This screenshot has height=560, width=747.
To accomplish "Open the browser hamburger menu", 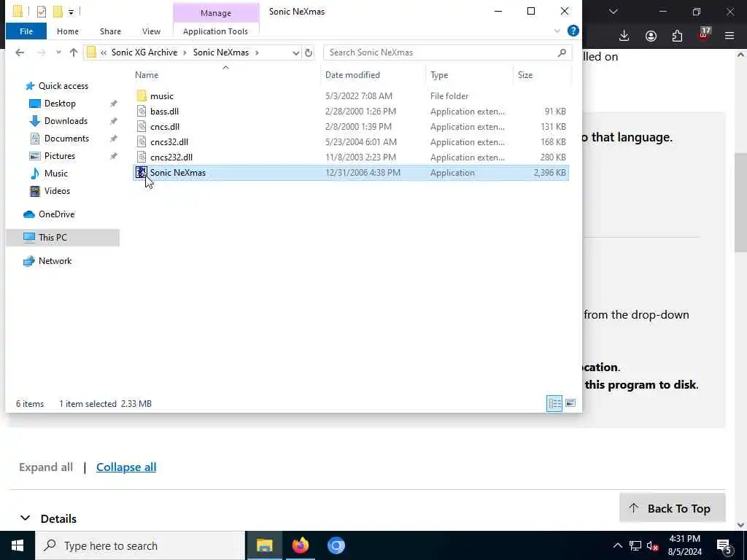I will pos(729,36).
